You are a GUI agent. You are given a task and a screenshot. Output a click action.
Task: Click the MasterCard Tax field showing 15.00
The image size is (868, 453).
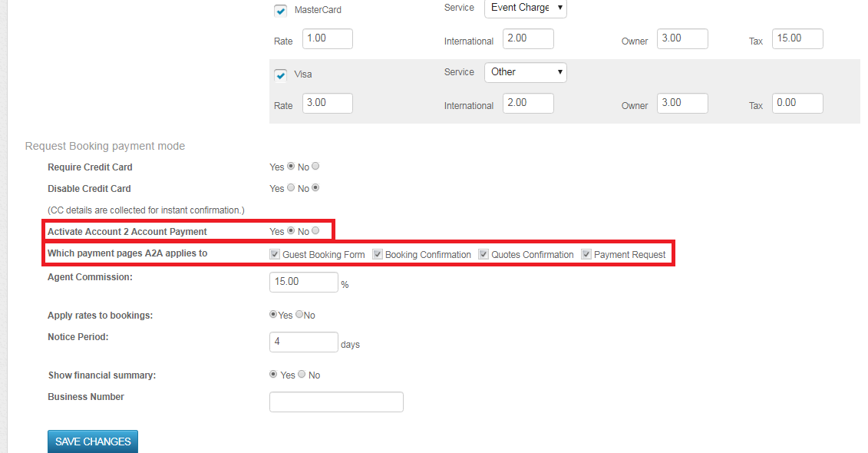click(x=797, y=38)
